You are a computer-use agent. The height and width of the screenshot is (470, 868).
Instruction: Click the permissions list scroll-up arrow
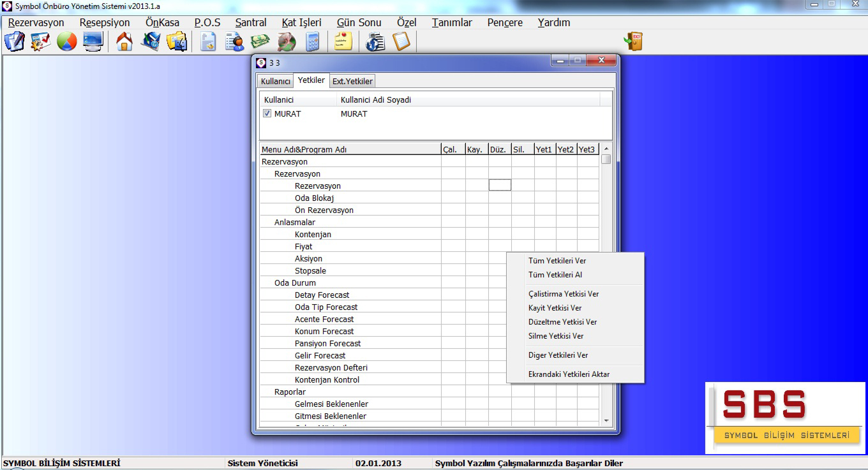tap(606, 149)
